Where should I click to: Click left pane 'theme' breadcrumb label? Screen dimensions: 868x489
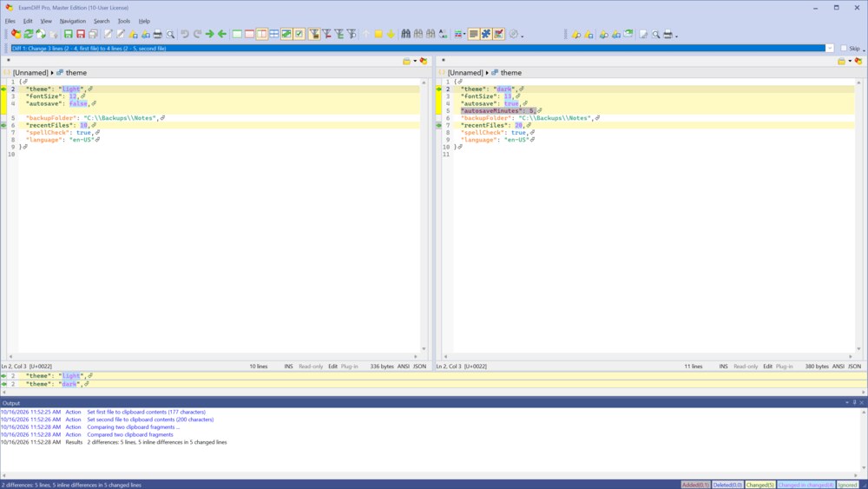76,73
